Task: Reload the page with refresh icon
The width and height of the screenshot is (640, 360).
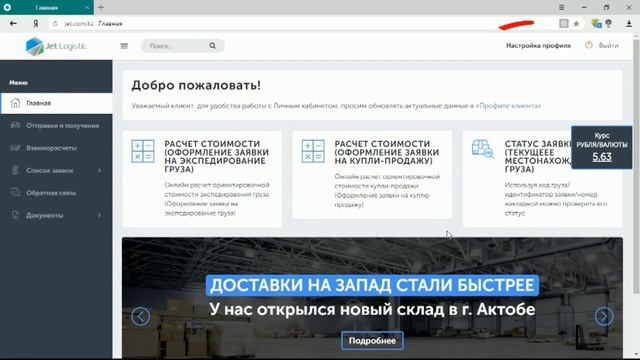Action: click(56, 24)
